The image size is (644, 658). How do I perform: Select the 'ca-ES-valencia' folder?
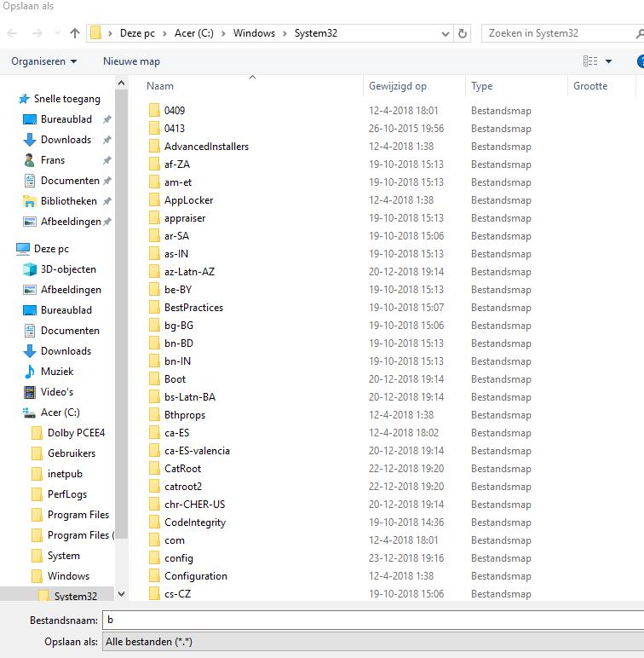click(x=197, y=451)
